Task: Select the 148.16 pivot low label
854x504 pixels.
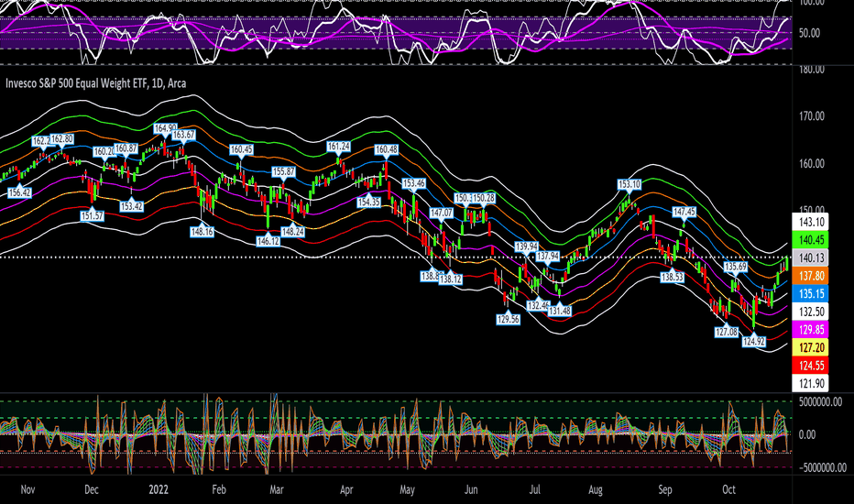Action: tap(203, 232)
